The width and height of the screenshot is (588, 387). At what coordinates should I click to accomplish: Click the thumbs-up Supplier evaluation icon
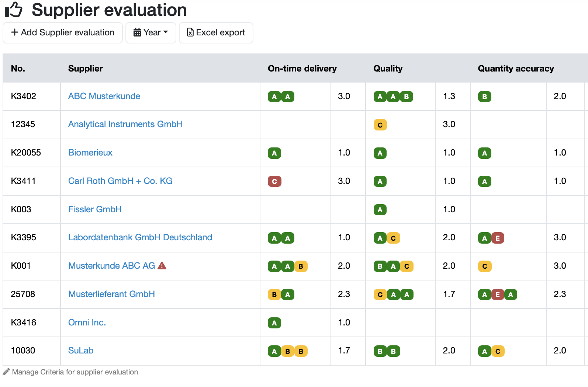[14, 10]
